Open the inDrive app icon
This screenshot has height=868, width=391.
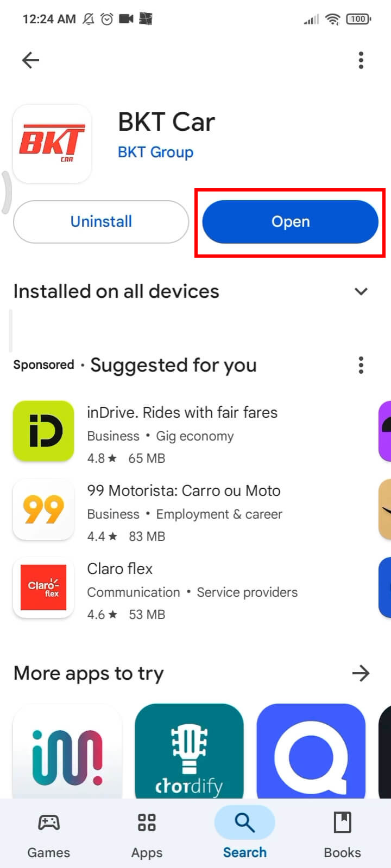pyautogui.click(x=43, y=431)
